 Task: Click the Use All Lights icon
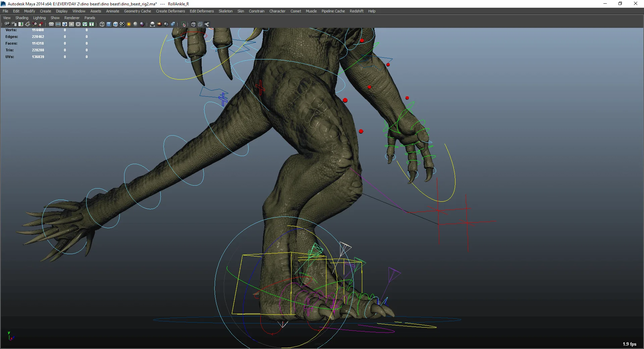(x=129, y=24)
